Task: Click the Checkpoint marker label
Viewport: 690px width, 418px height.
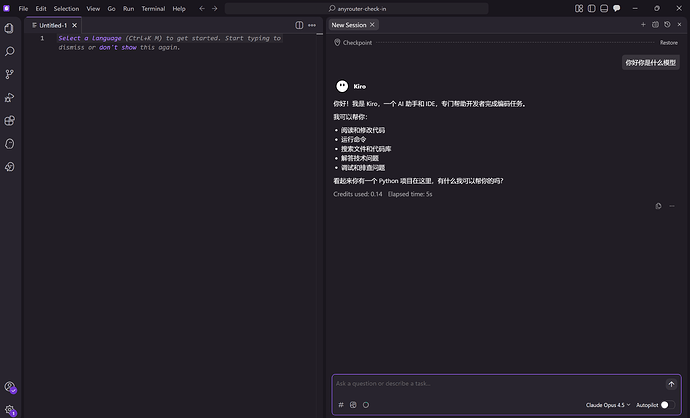Action: pyautogui.click(x=353, y=43)
